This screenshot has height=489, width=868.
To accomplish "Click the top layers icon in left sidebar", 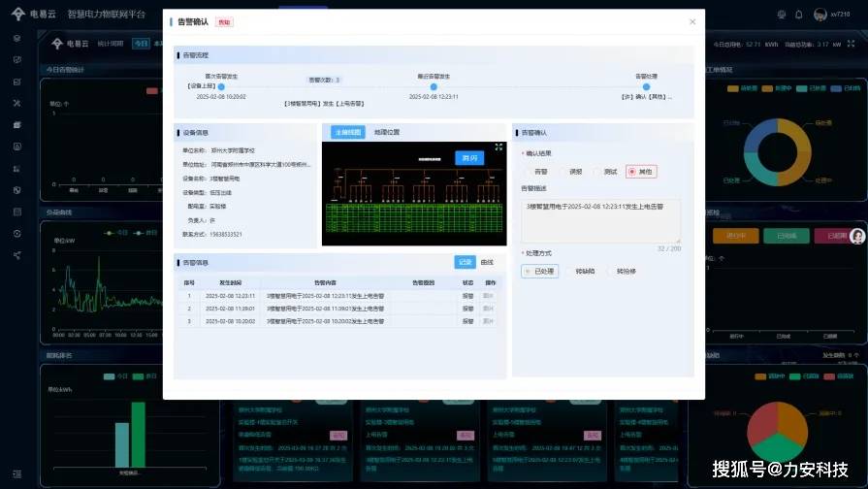I will point(16,38).
